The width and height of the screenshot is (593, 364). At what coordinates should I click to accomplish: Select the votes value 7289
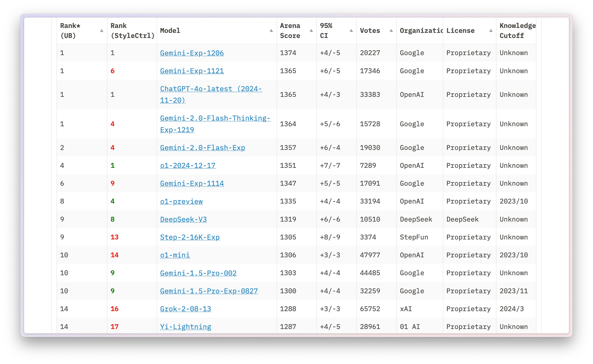368,166
